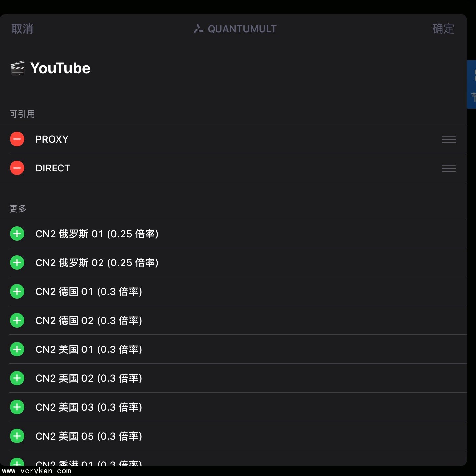Add CN2 俄罗斯 01 with green plus

pos(17,234)
